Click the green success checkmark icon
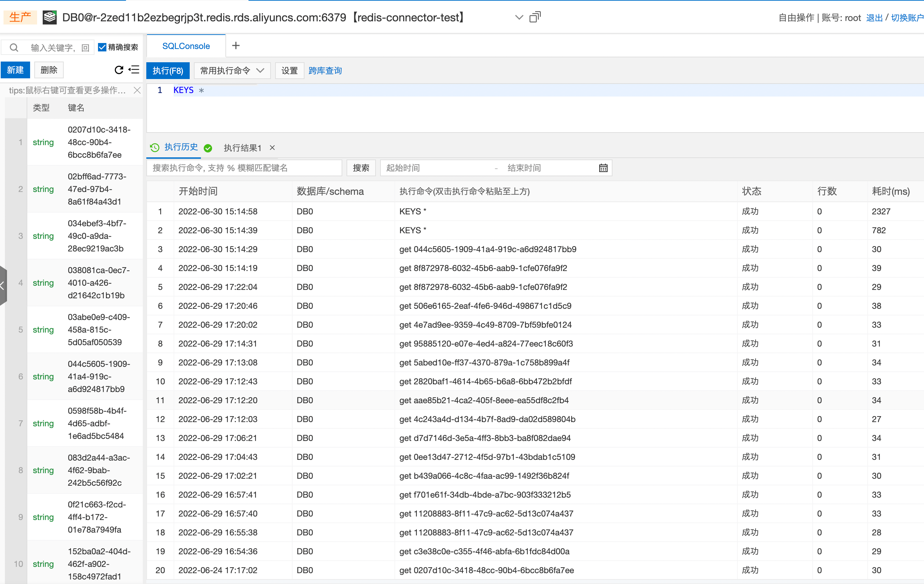The width and height of the screenshot is (924, 584). pyautogui.click(x=208, y=148)
